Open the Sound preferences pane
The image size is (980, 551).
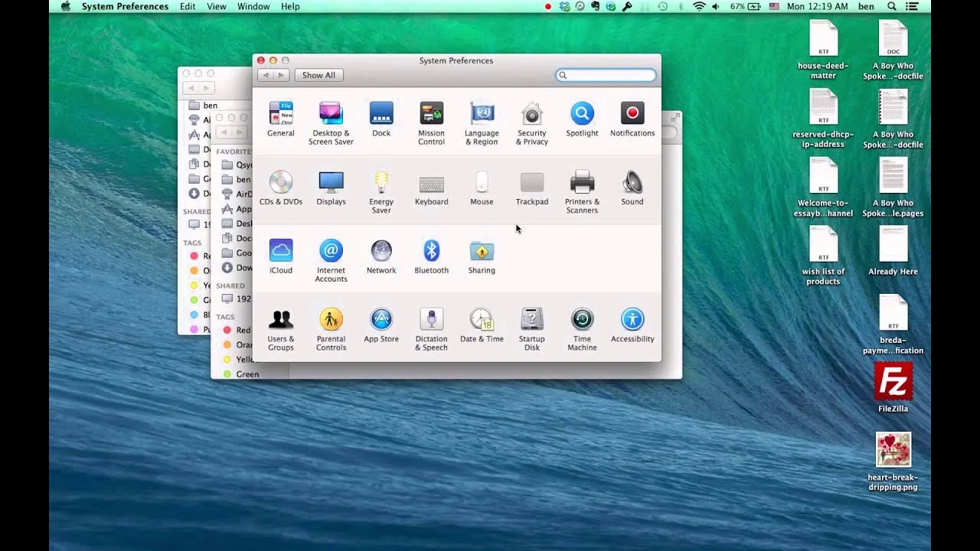coord(632,188)
